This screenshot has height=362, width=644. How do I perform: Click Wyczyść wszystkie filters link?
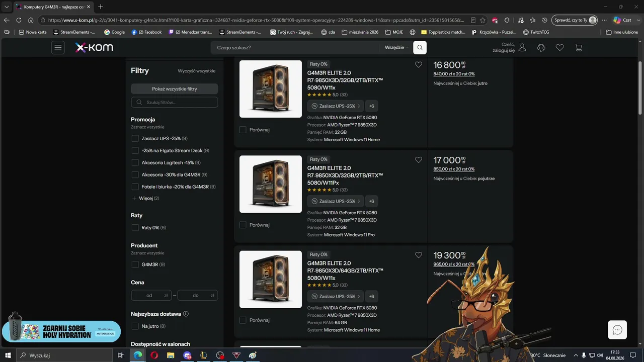(x=197, y=71)
